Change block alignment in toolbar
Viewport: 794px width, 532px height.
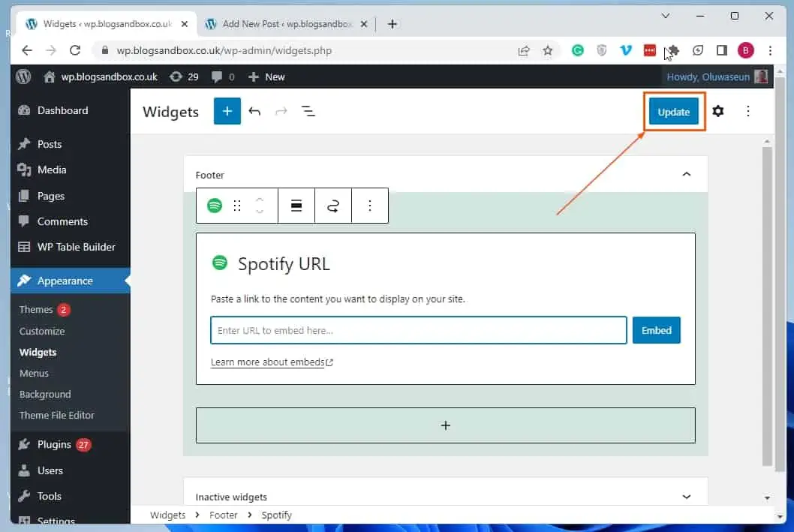[x=296, y=206]
